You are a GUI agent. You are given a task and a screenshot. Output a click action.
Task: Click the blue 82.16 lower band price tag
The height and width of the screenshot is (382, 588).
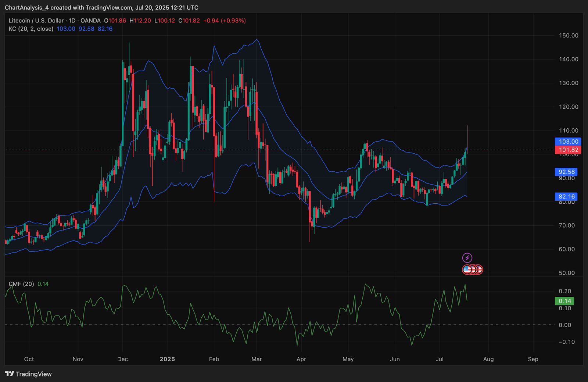coord(566,197)
